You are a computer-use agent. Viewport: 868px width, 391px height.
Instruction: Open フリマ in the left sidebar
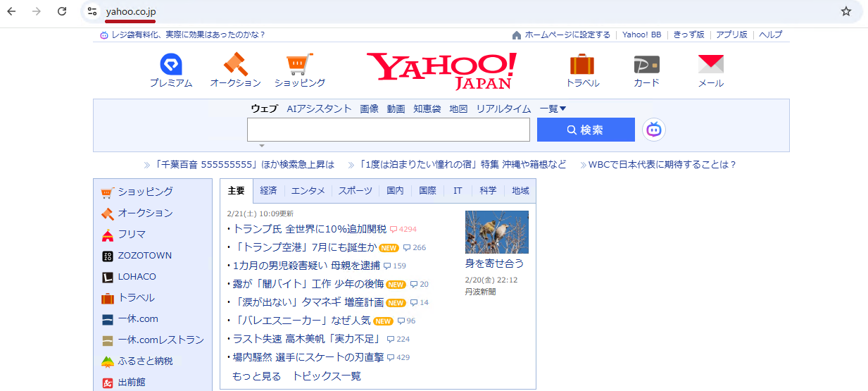click(x=132, y=234)
